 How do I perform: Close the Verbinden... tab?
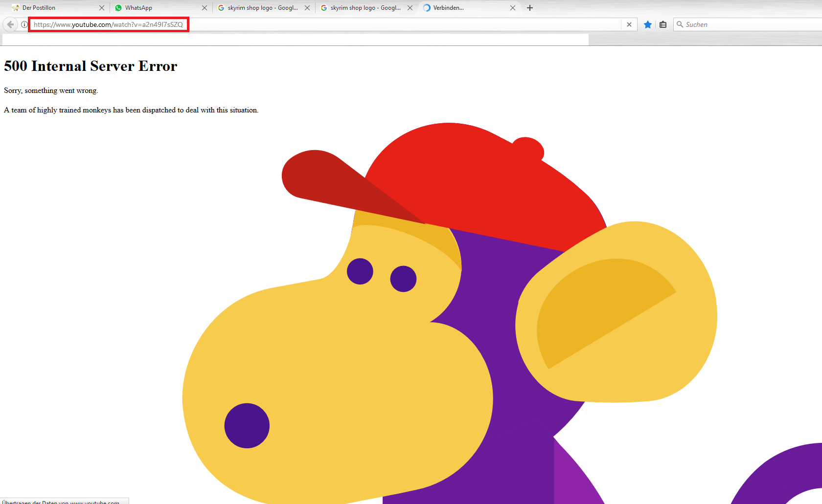[x=513, y=8]
